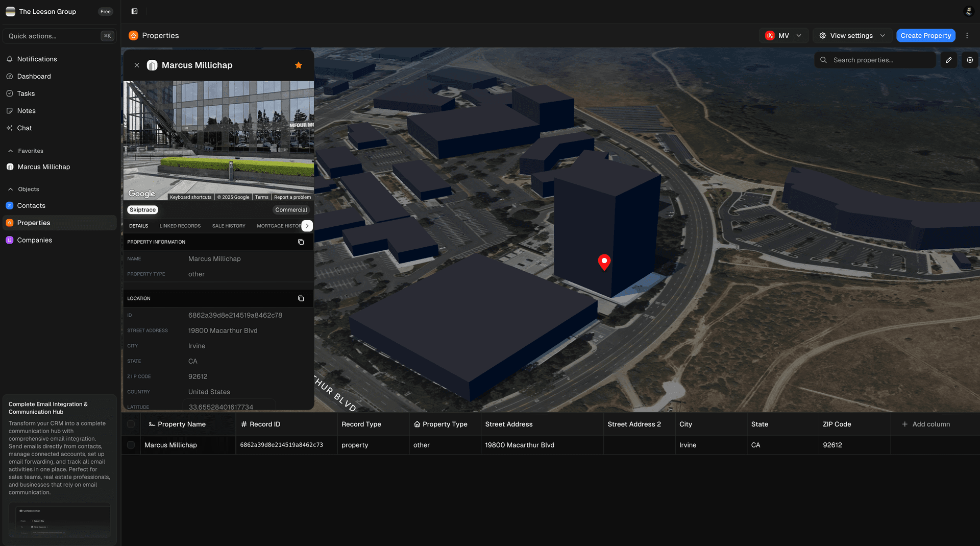Collapse the Favorites section
The width and height of the screenshot is (980, 546).
pyautogui.click(x=10, y=151)
